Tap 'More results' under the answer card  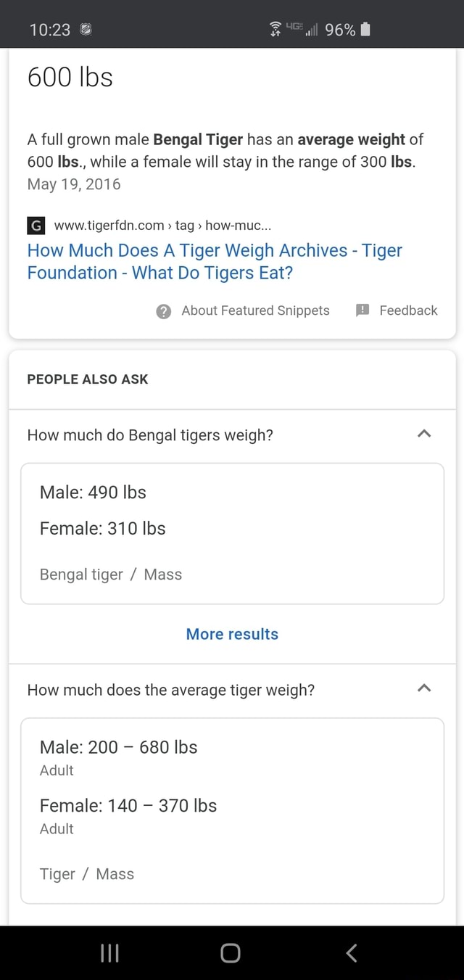(232, 633)
